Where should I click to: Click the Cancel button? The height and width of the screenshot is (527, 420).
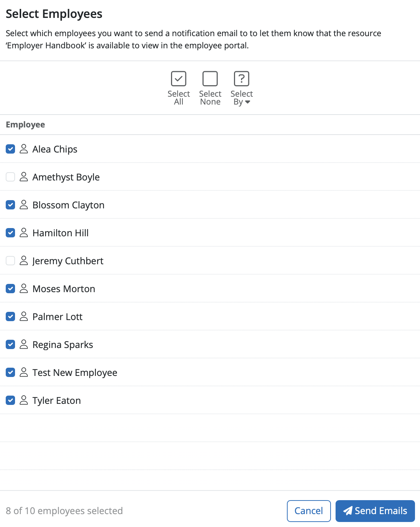click(x=308, y=511)
